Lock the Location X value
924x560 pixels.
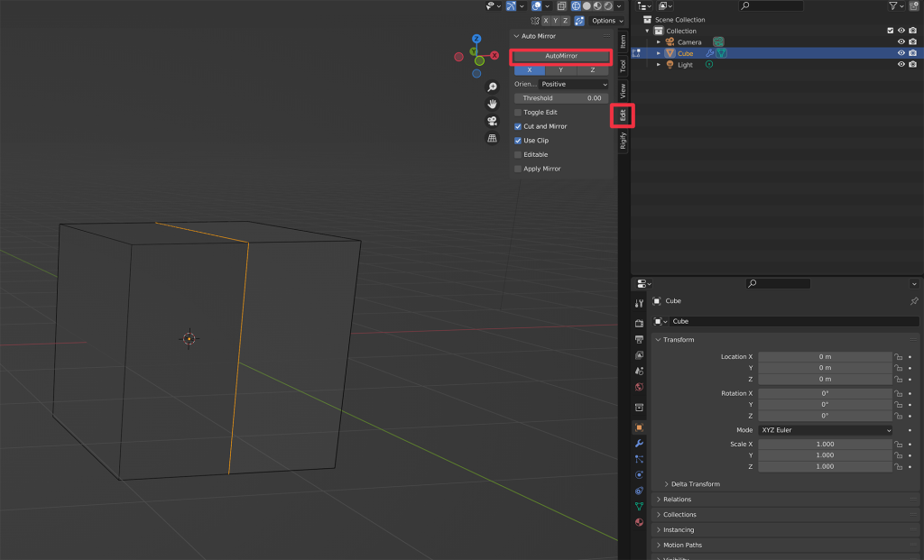click(899, 357)
